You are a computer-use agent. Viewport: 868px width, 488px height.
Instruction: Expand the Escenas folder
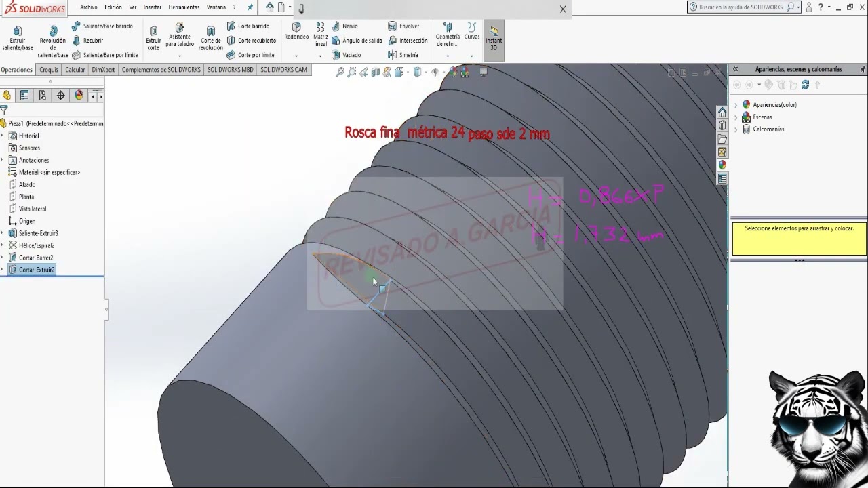736,117
